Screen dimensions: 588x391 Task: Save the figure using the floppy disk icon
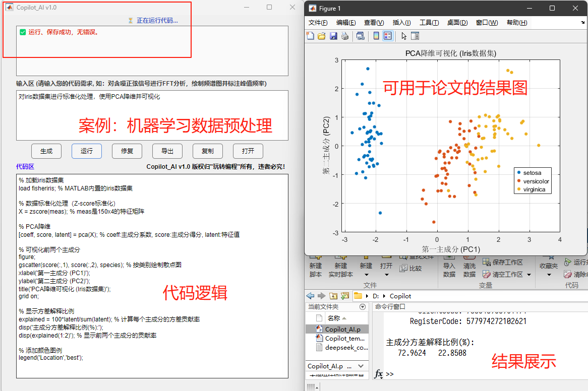tap(333, 36)
